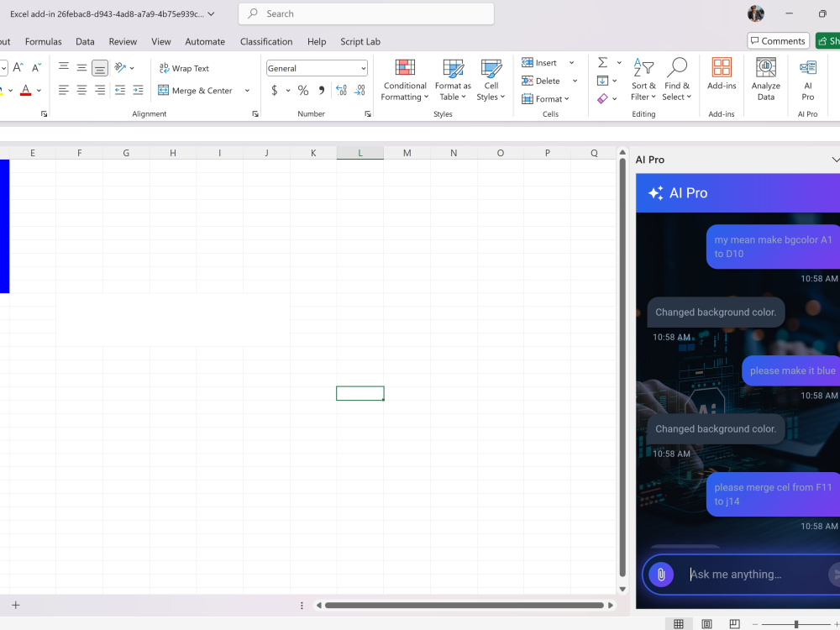Image resolution: width=840 pixels, height=630 pixels.
Task: Decrease decimal places
Action: click(360, 90)
